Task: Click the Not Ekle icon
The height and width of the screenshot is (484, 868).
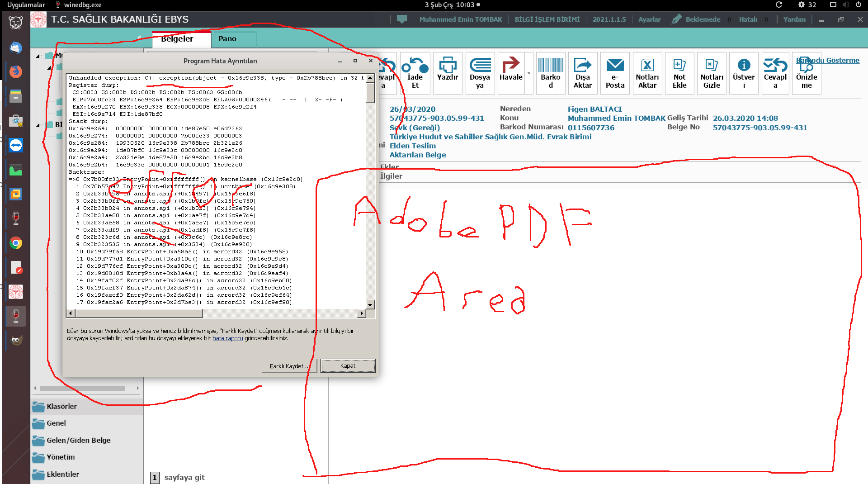Action: (x=679, y=73)
